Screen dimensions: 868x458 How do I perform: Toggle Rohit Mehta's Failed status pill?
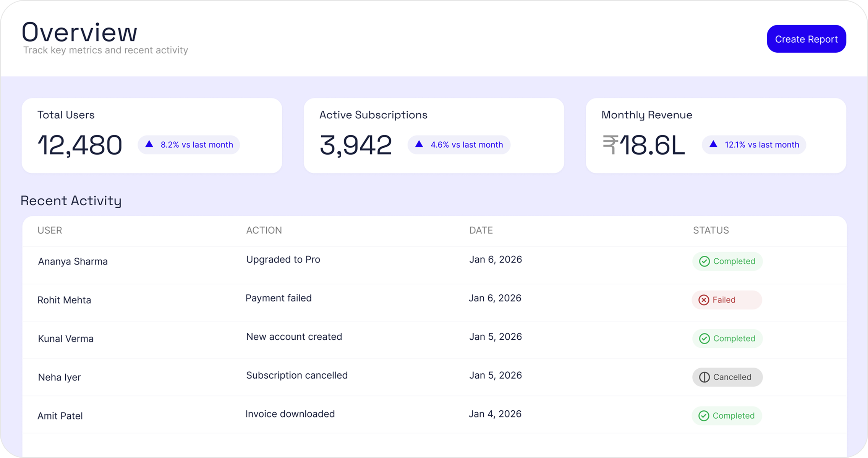(x=726, y=300)
